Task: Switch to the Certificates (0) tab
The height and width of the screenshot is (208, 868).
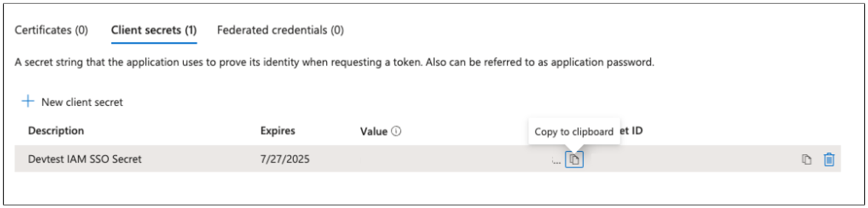Action: (x=51, y=30)
